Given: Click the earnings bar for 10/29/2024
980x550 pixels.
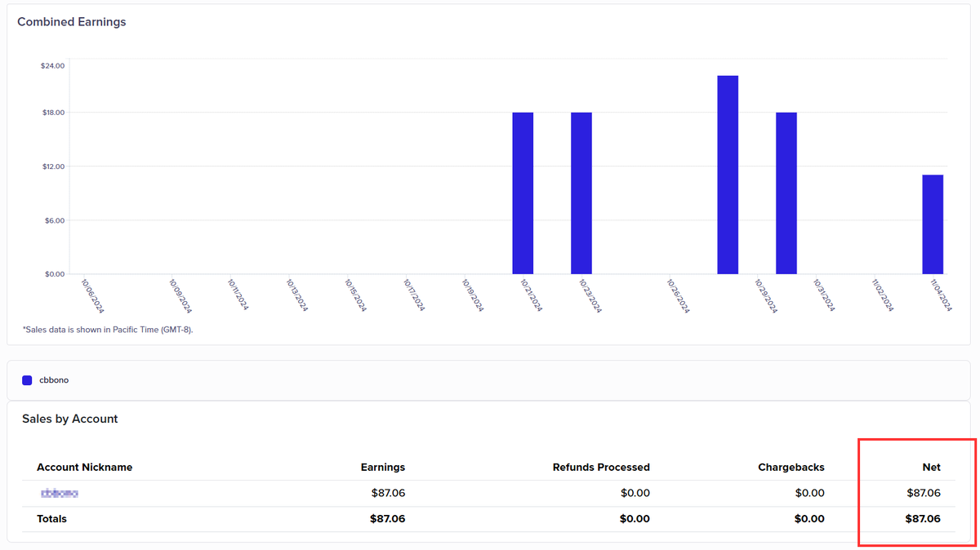Looking at the screenshot, I should 786,192.
